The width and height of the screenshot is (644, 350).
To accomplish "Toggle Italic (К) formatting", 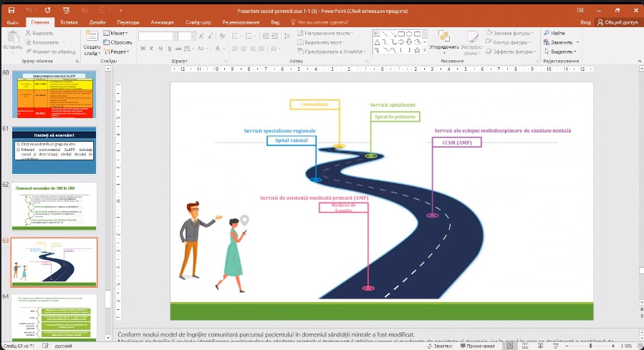I will click(x=153, y=49).
